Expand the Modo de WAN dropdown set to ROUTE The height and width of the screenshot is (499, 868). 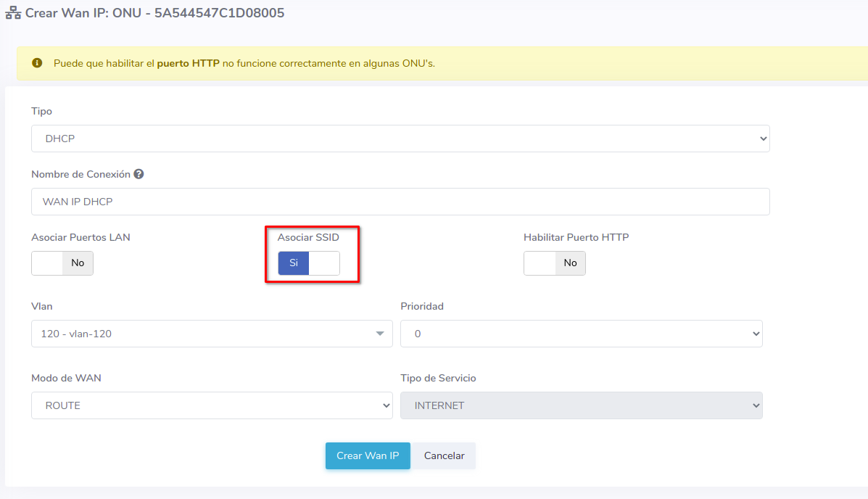(x=212, y=405)
